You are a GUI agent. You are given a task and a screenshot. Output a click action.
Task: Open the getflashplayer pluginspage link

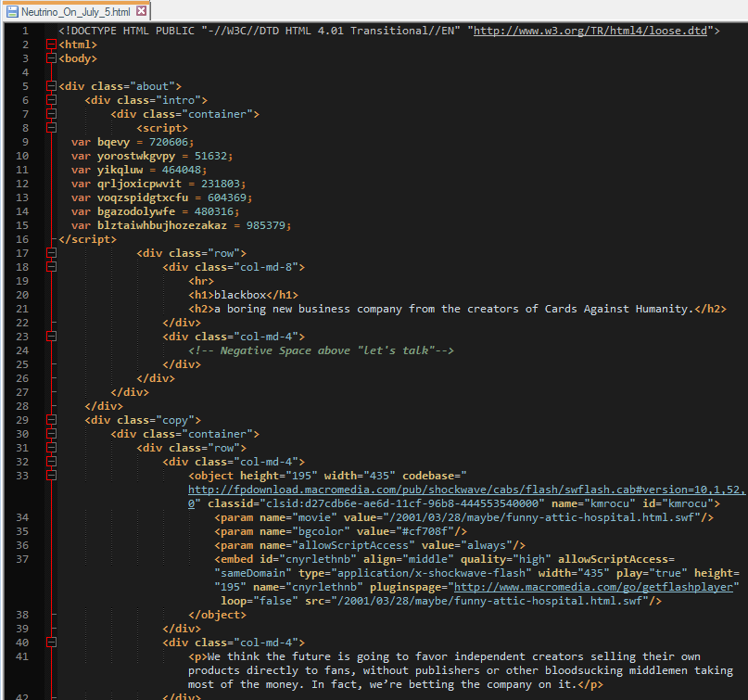click(594, 587)
